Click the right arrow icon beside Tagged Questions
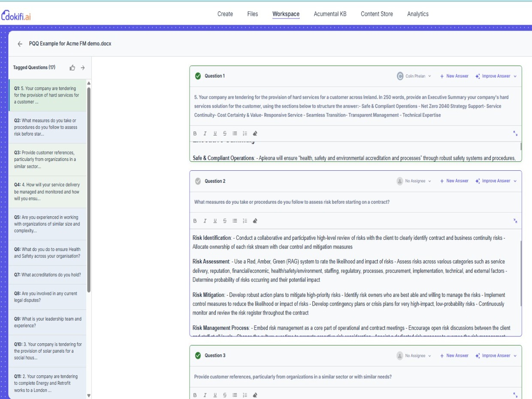Viewport: 532px width, 399px height. (83, 68)
